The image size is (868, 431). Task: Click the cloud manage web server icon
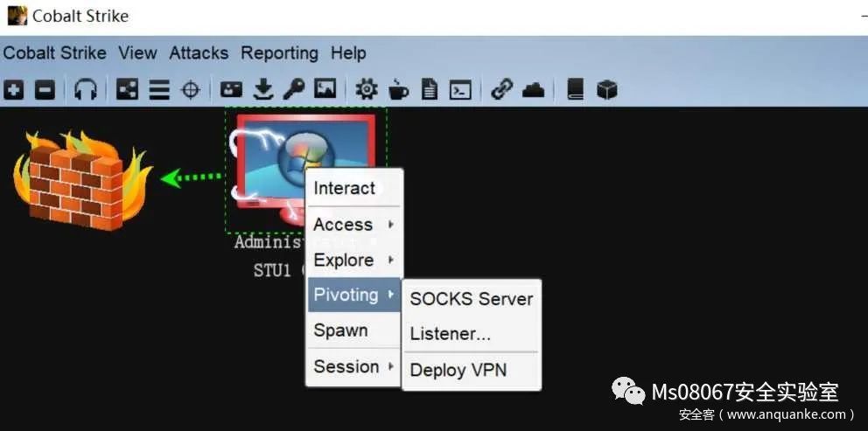(x=534, y=89)
